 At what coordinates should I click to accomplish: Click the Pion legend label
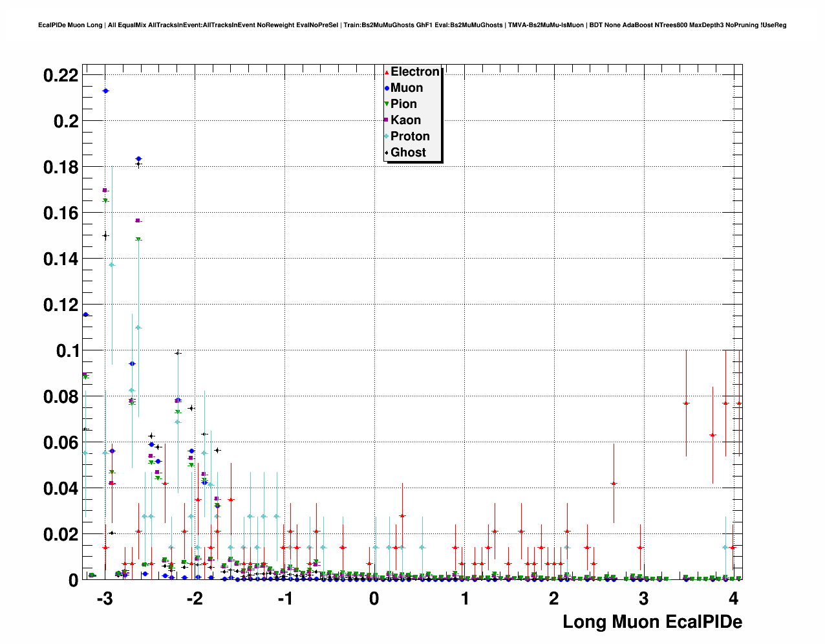(403, 104)
